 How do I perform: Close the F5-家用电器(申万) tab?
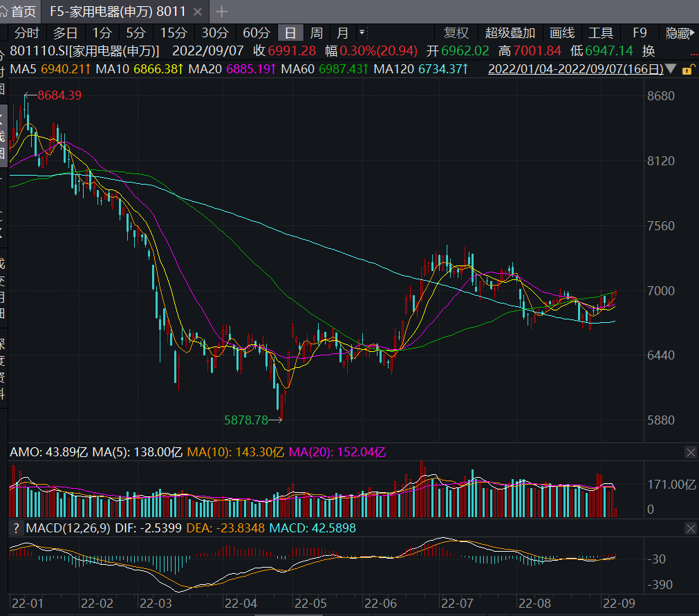198,12
